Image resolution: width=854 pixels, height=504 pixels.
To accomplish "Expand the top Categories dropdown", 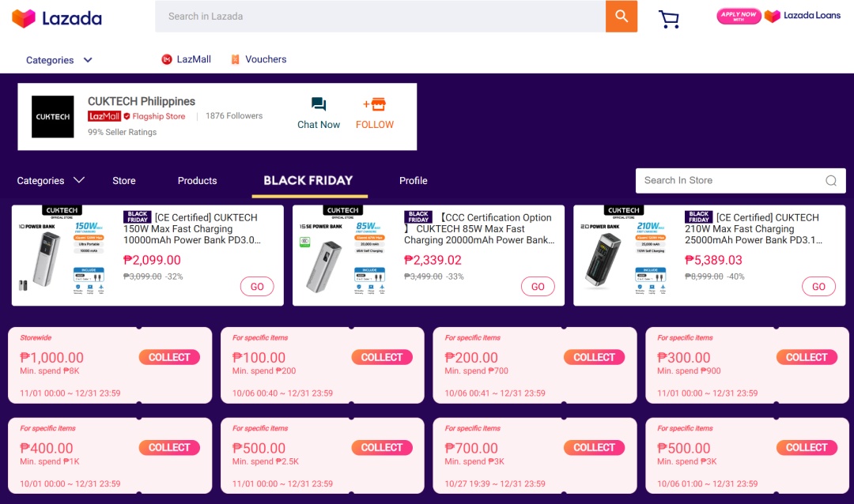I will tap(59, 60).
